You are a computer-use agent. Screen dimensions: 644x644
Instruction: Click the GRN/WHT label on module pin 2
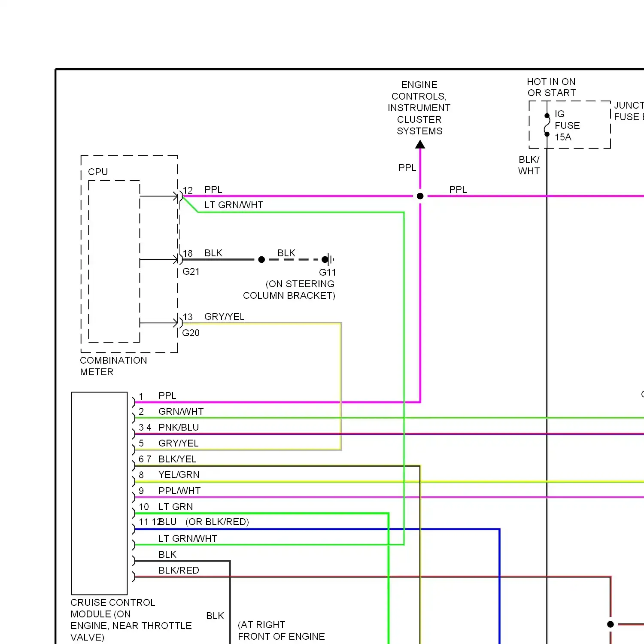181,411
